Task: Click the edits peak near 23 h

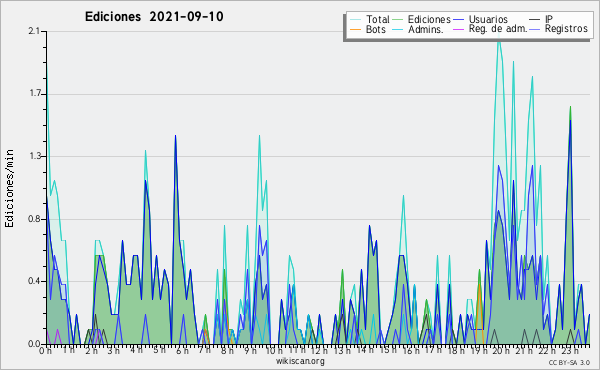Action: (x=571, y=109)
